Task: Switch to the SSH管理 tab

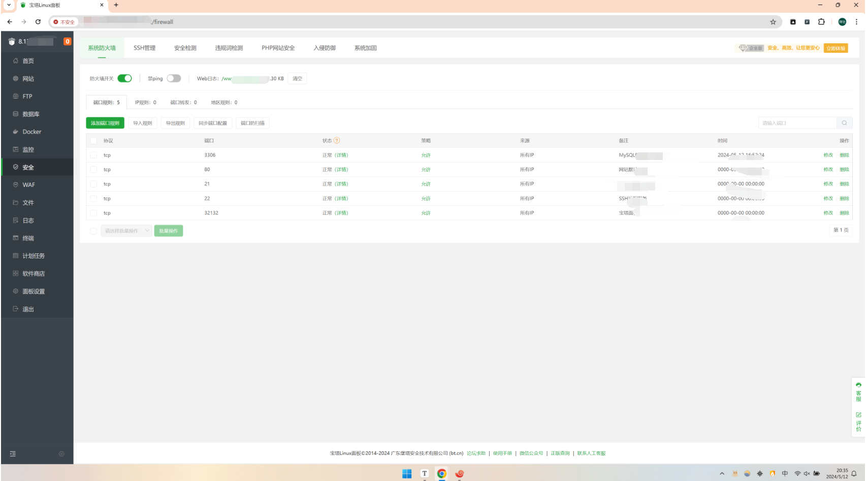Action: 144,48
